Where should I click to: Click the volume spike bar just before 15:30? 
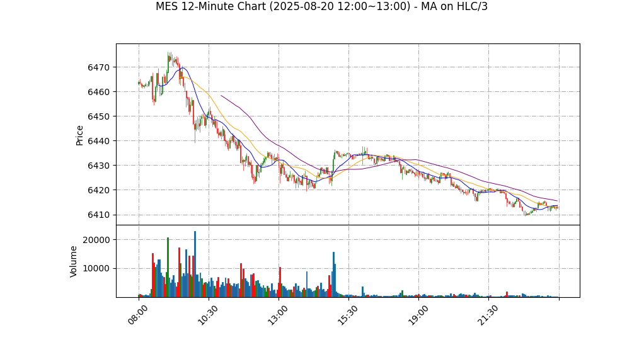pos(333,274)
